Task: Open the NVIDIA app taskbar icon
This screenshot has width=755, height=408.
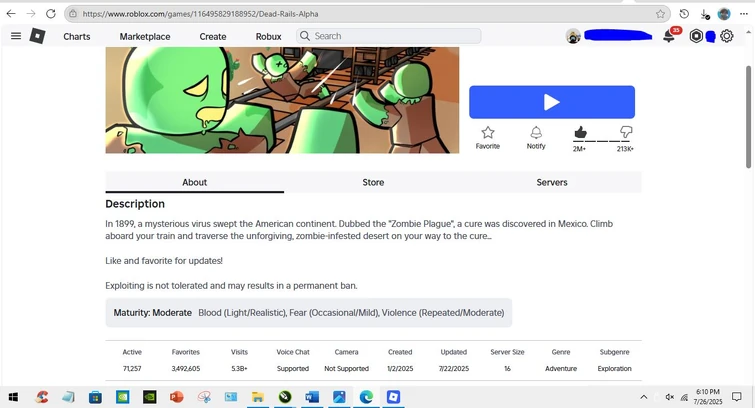Action: 150,397
